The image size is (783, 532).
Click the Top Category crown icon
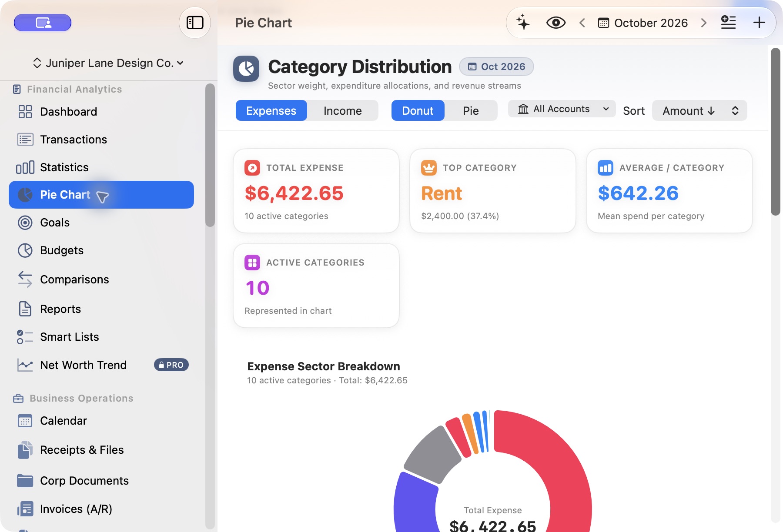pos(429,168)
